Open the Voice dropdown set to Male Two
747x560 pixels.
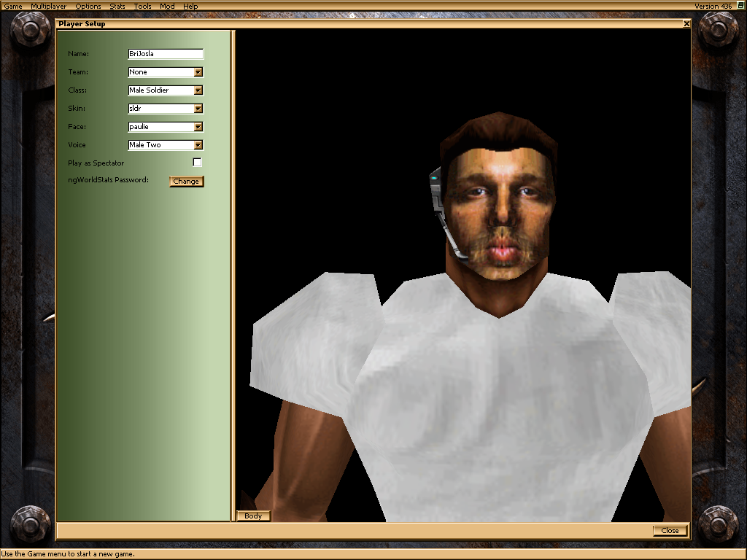click(198, 145)
